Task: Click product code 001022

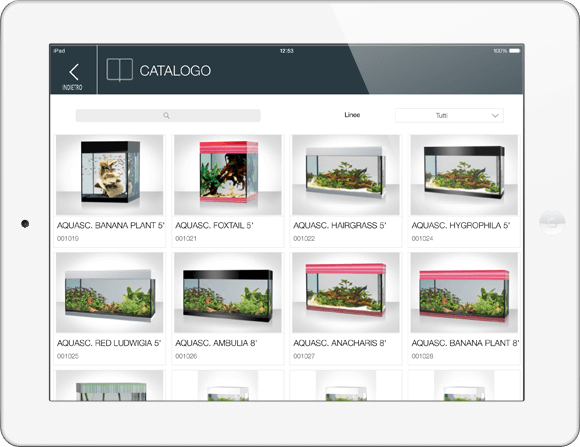Action: [x=304, y=239]
